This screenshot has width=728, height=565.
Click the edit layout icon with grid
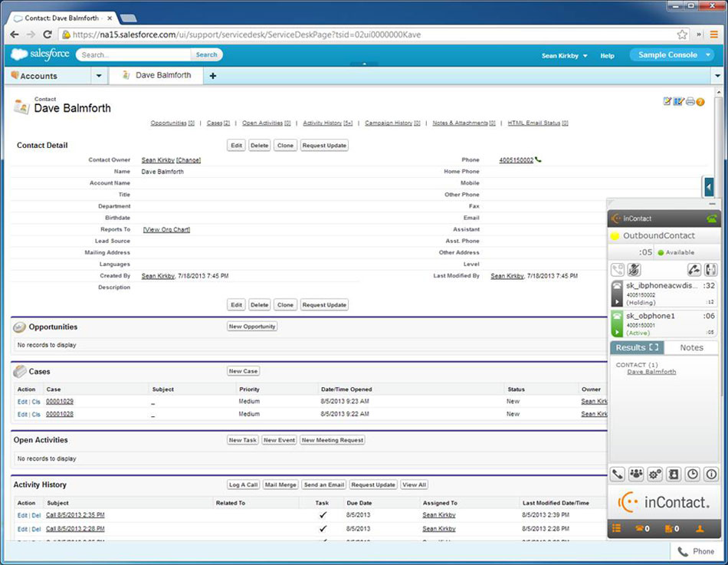[x=679, y=101]
